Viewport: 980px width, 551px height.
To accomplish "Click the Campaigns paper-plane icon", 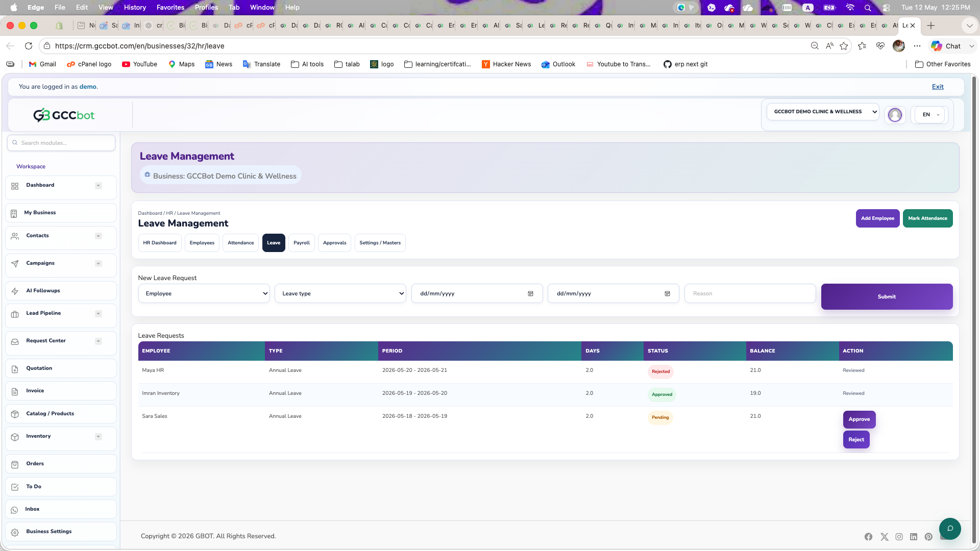I will point(15,264).
